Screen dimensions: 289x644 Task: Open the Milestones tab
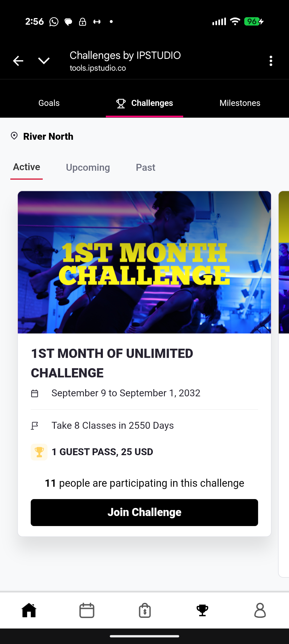click(240, 103)
